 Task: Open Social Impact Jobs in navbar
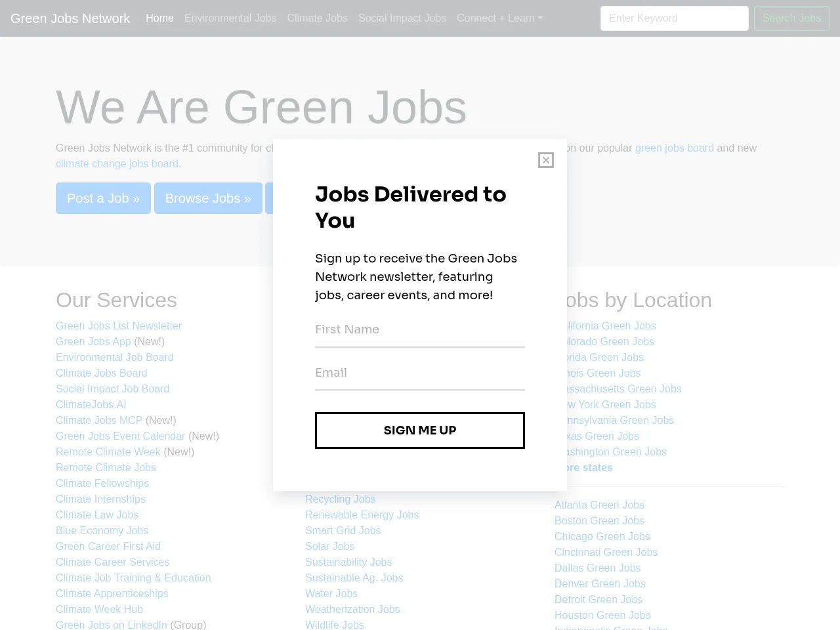point(402,18)
